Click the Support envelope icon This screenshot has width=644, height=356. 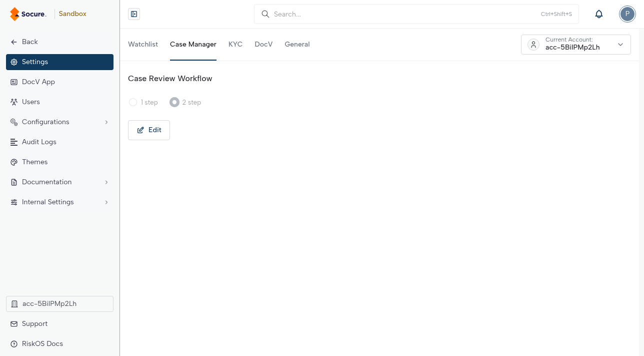pyautogui.click(x=14, y=324)
